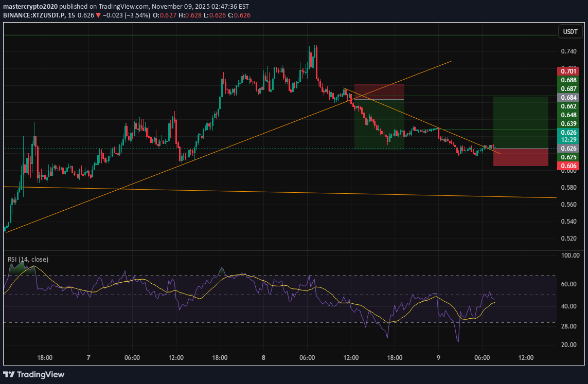Select the long position red stop-loss zone
This screenshot has height=384, width=588.
tap(520, 157)
